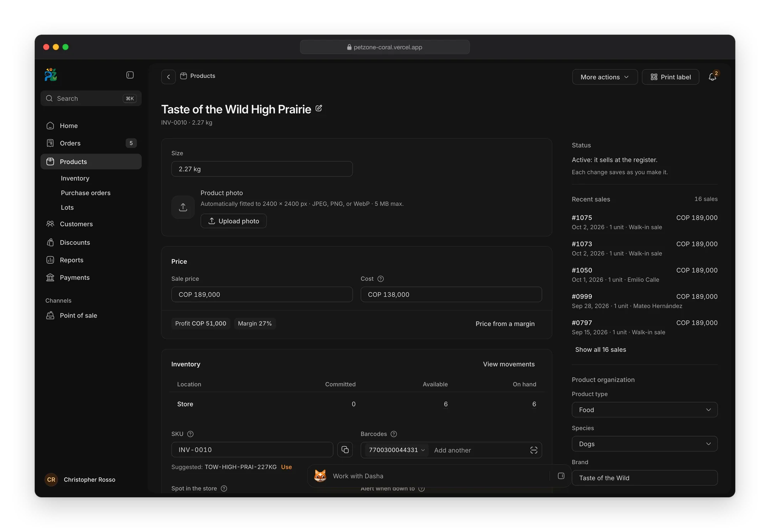Viewport: 770px width, 532px height.
Task: Open View movements link
Action: [x=509, y=364]
